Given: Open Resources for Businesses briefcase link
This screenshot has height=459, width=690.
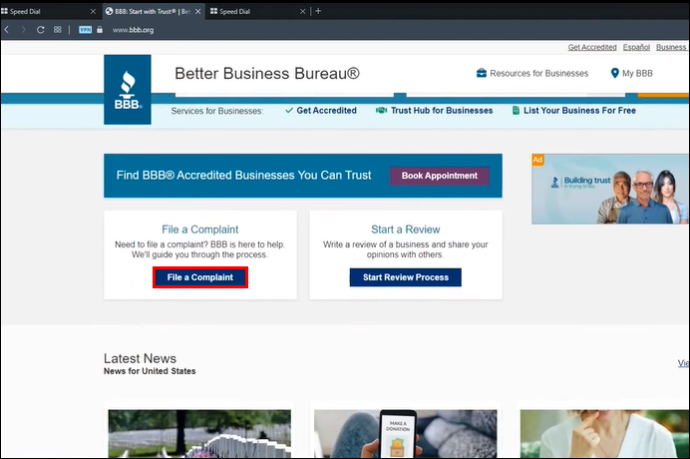Looking at the screenshot, I should [x=532, y=73].
